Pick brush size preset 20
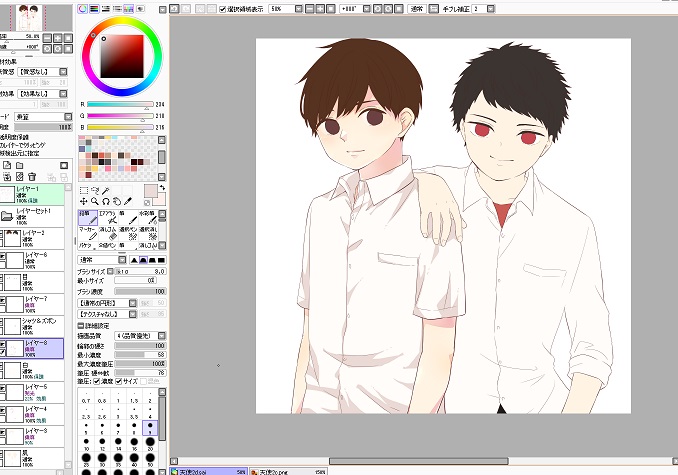The height and width of the screenshot is (475, 678). point(150,443)
